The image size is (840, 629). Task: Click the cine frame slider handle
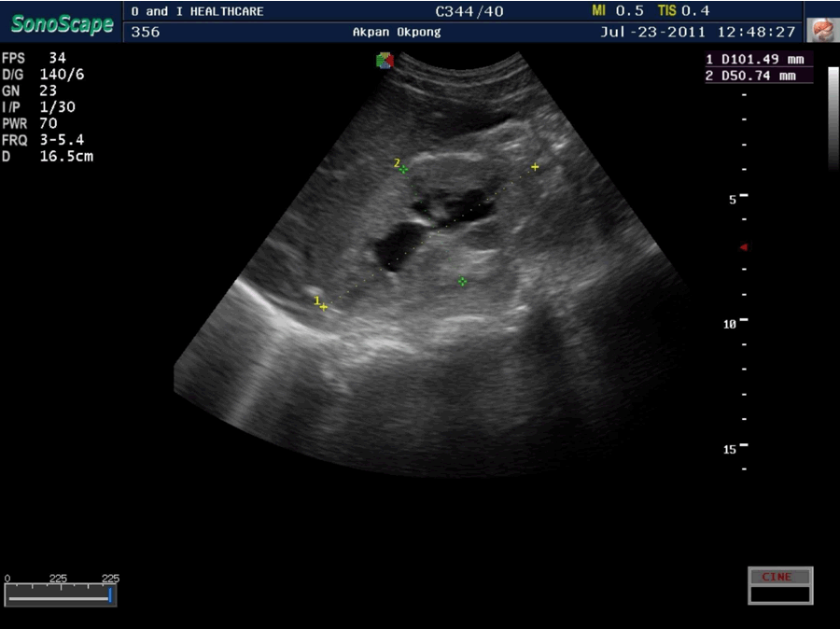pyautogui.click(x=110, y=594)
